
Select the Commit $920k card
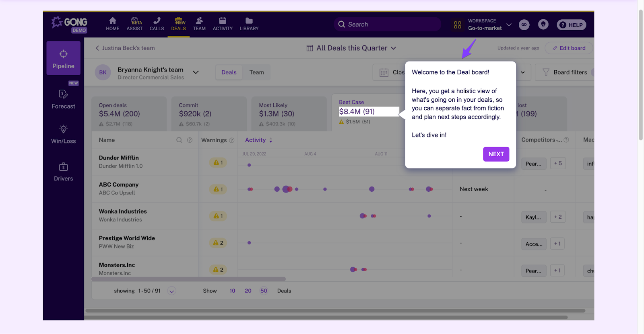coord(209,114)
